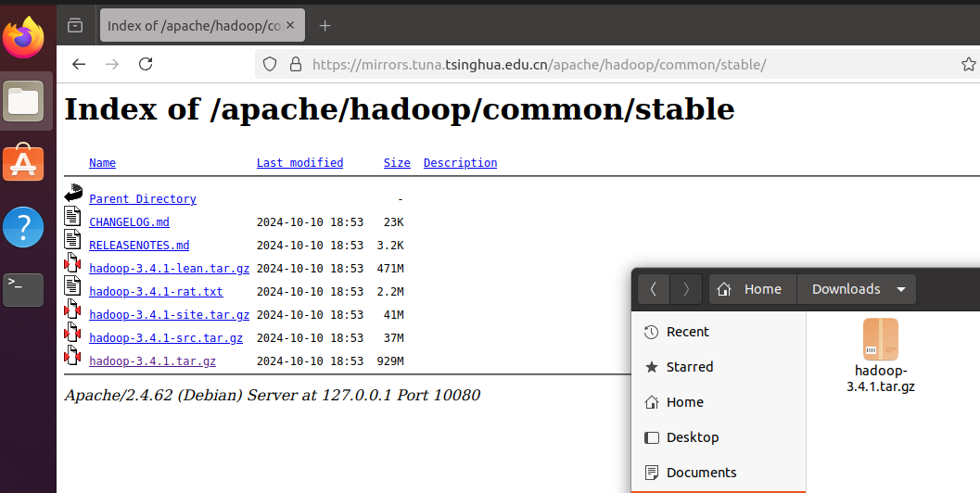This screenshot has width=980, height=493.
Task: Click the archive icon beside hadoop-3.4.1-src.tar.gz
Action: (x=72, y=332)
